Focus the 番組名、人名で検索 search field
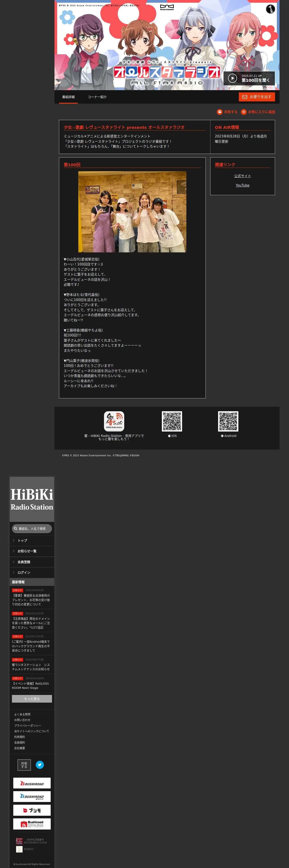Screen dimensions: 289x868 (x=32, y=528)
